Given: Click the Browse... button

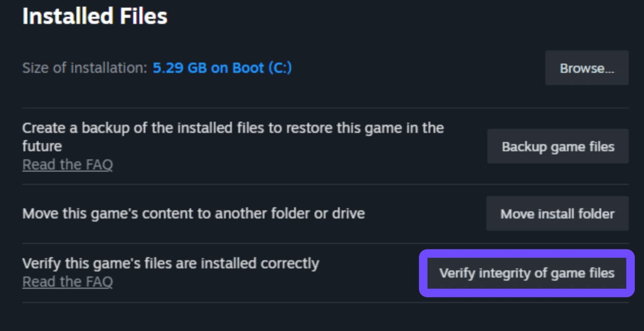Looking at the screenshot, I should pyautogui.click(x=587, y=68).
